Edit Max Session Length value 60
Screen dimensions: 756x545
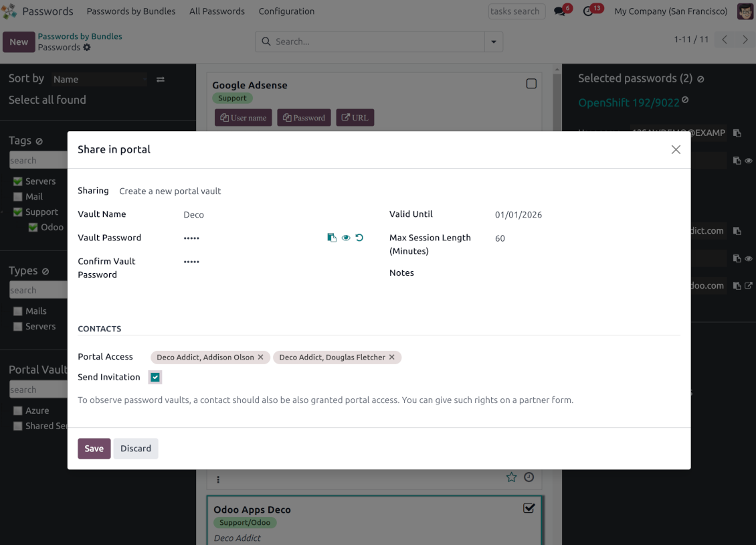pos(500,238)
